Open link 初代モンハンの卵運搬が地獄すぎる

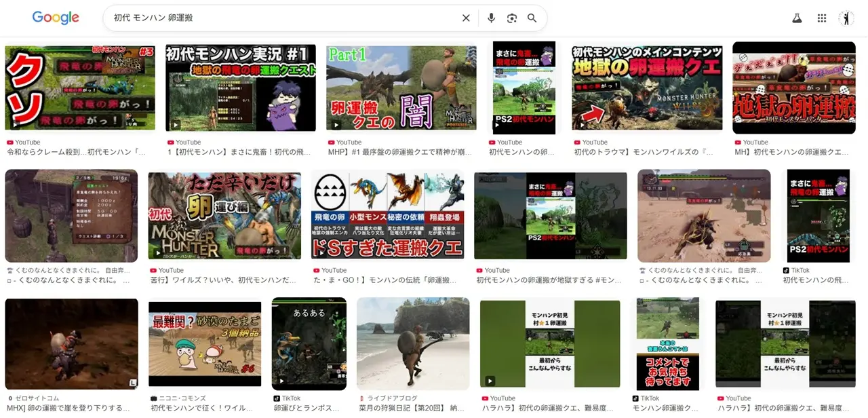(x=549, y=280)
